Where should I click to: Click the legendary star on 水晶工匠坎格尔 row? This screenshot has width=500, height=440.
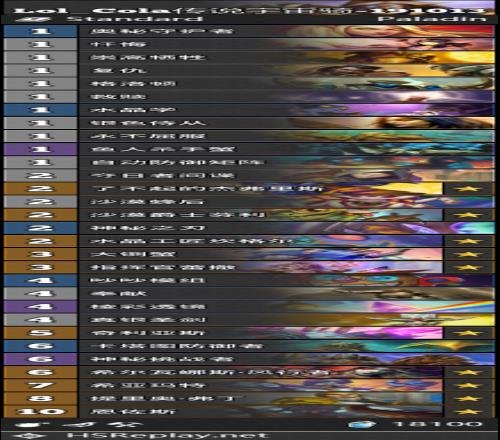[x=468, y=241]
